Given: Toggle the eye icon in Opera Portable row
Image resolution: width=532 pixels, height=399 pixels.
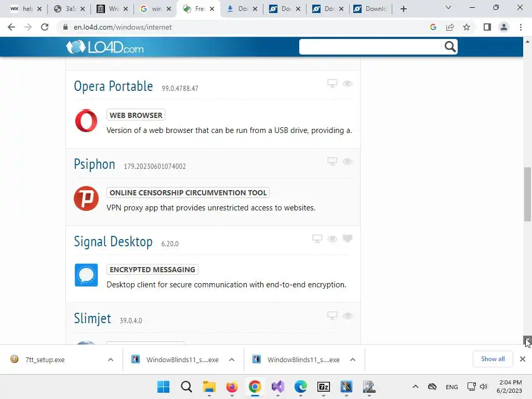Looking at the screenshot, I should (x=348, y=84).
